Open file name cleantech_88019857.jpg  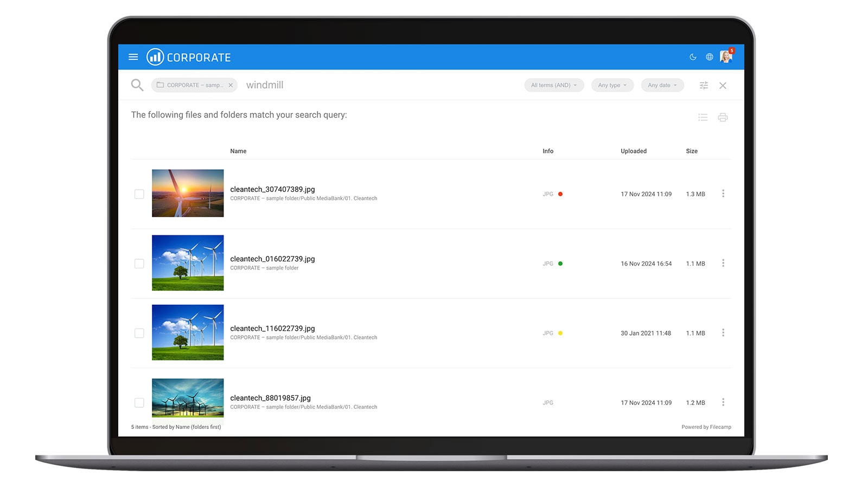[270, 397]
